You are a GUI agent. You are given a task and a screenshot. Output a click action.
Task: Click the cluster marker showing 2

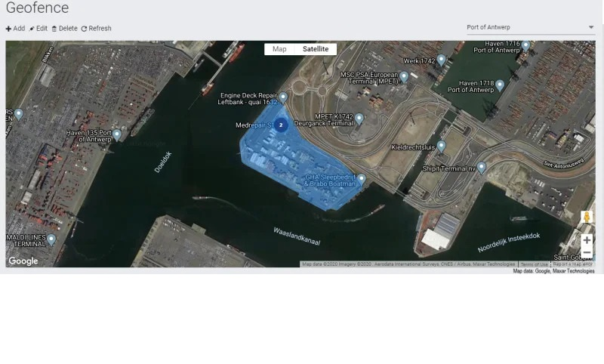click(281, 125)
